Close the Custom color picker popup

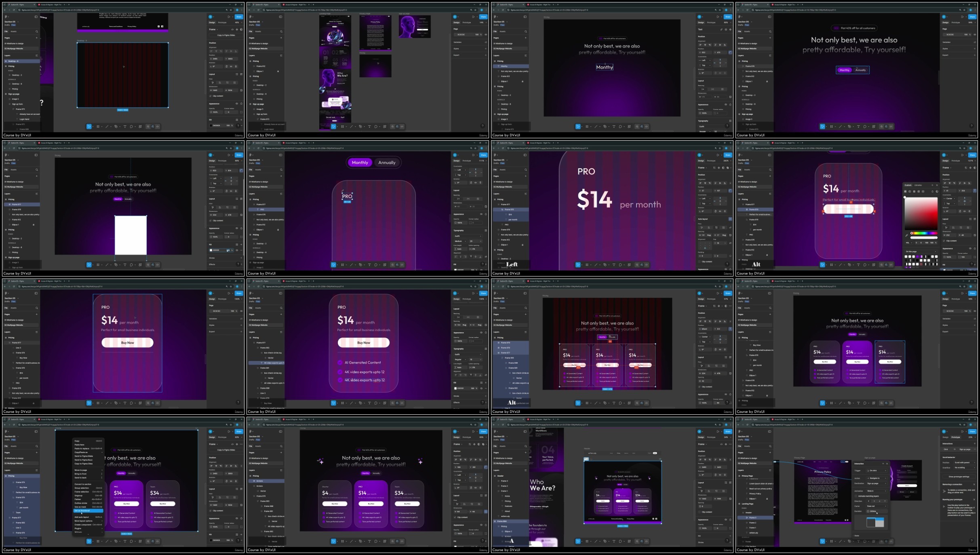(937, 185)
